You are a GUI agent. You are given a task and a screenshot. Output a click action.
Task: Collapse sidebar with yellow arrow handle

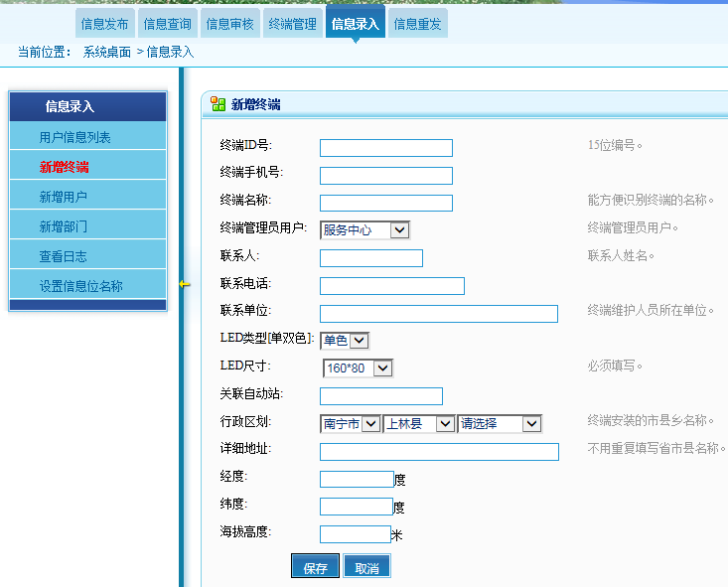pos(184,284)
